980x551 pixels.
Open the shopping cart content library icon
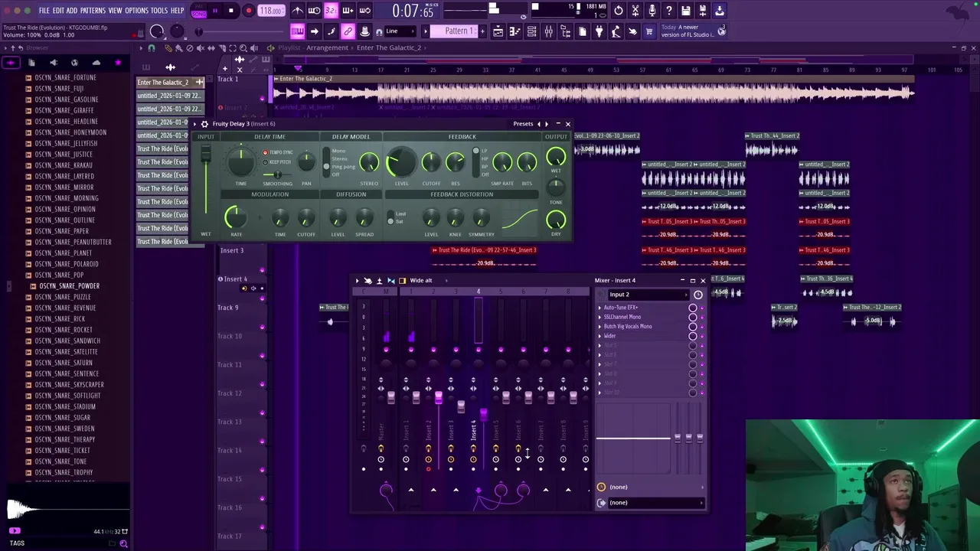tap(649, 31)
